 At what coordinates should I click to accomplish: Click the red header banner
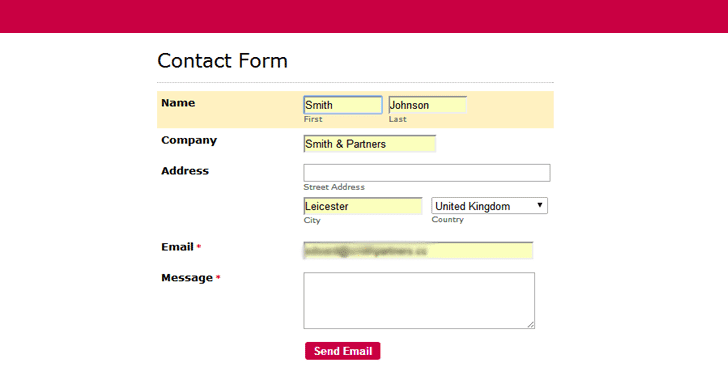coord(364,16)
